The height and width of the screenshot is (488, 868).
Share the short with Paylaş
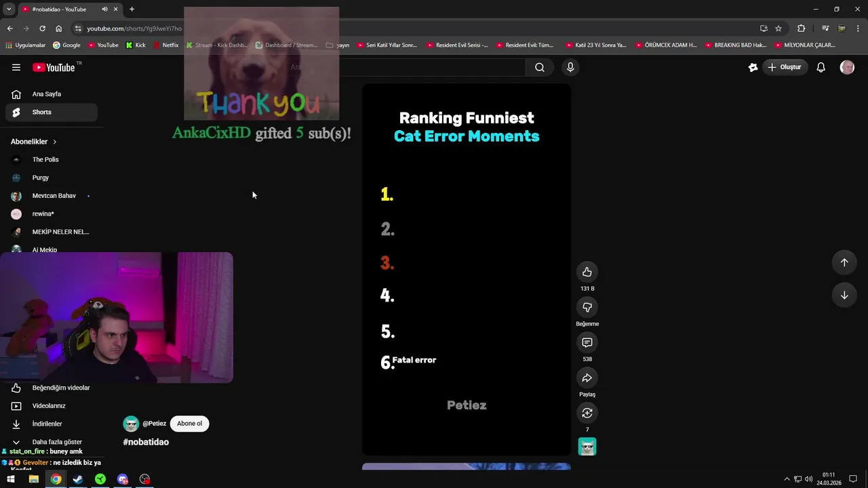click(x=587, y=378)
